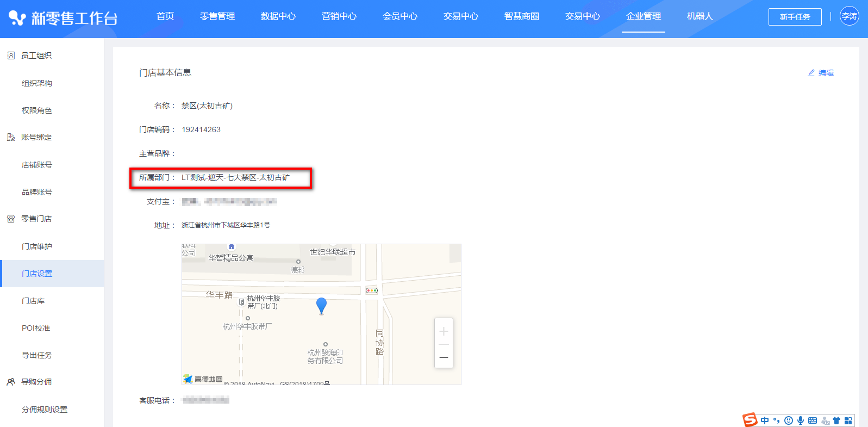Image resolution: width=868 pixels, height=427 pixels.
Task: Select 门店维护 in the sidebar
Action: pos(37,246)
